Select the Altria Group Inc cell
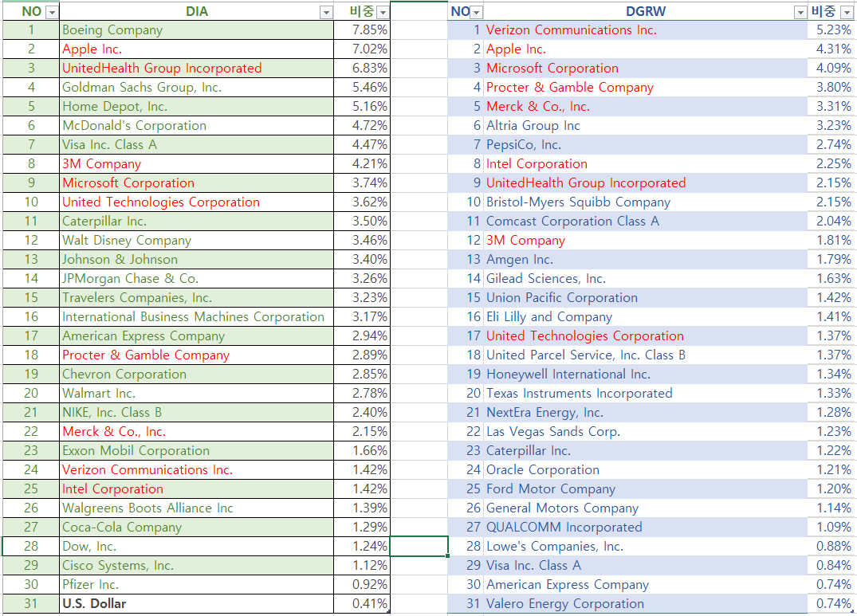The image size is (857, 616). click(646, 126)
